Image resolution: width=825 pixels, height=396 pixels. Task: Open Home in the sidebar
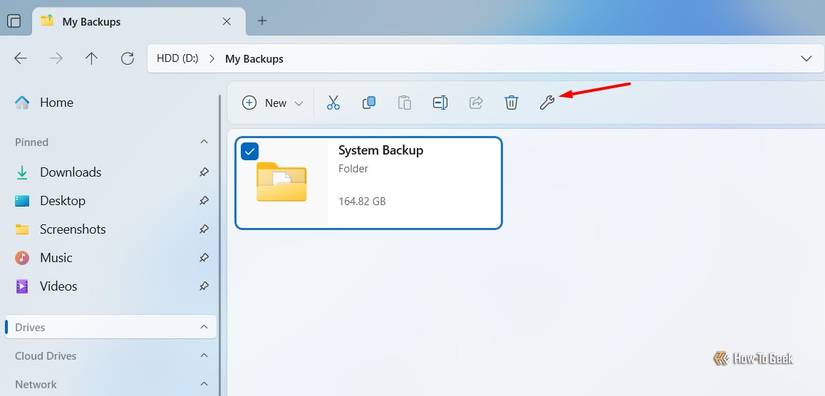pos(56,103)
